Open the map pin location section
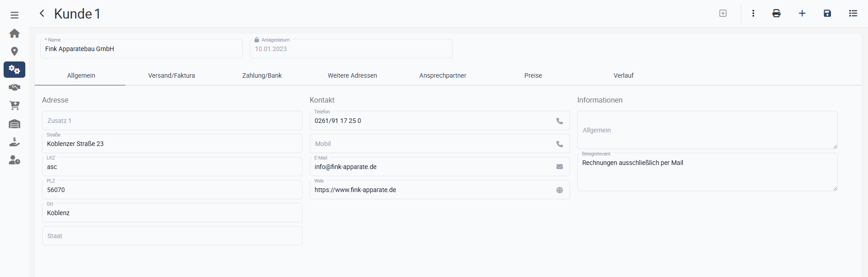The width and height of the screenshot is (868, 277). [x=14, y=52]
